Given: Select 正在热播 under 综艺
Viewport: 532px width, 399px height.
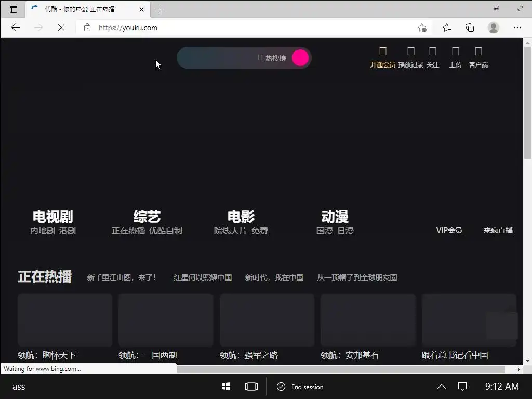Looking at the screenshot, I should (128, 231).
